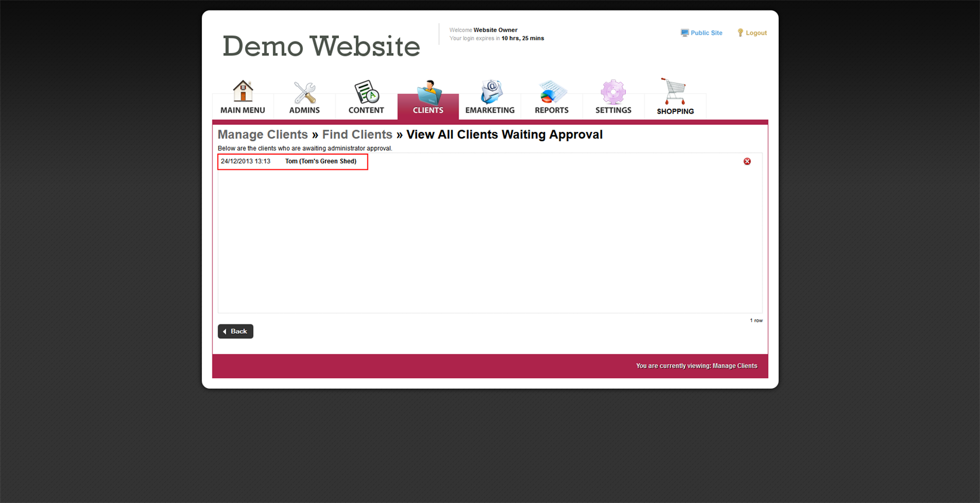Click the house icon for Main Menu
The height and width of the screenshot is (503, 980).
[243, 91]
